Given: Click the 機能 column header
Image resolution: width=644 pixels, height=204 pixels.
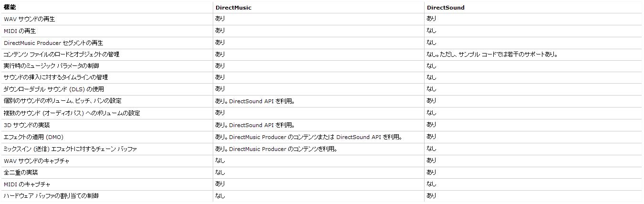Looking at the screenshot, I should coord(10,8).
